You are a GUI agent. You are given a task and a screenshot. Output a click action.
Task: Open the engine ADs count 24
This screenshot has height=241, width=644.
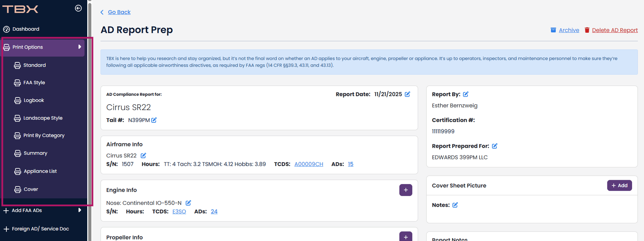(x=214, y=211)
